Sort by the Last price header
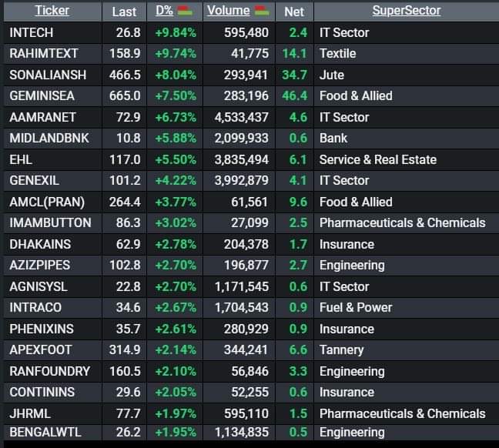Image resolution: width=499 pixels, height=448 pixels. tap(124, 12)
